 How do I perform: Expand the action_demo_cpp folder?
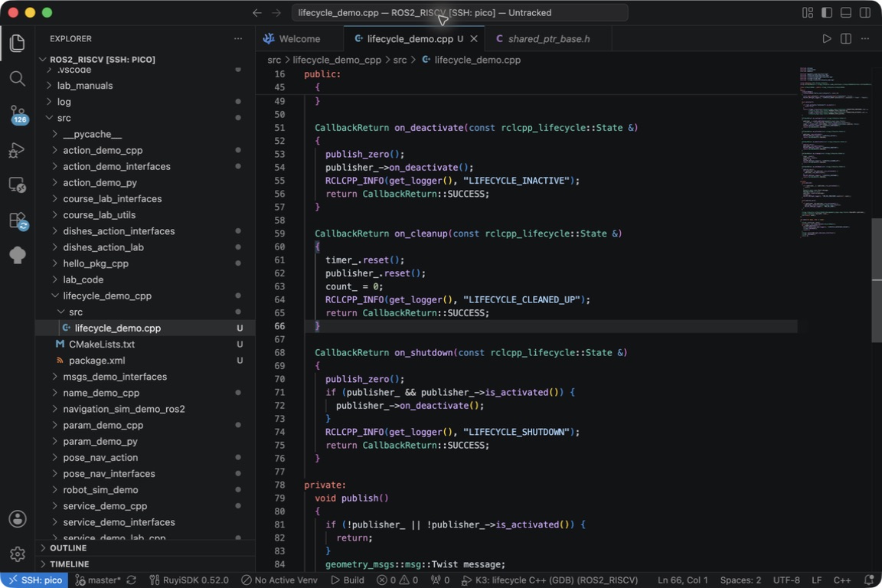(145, 150)
